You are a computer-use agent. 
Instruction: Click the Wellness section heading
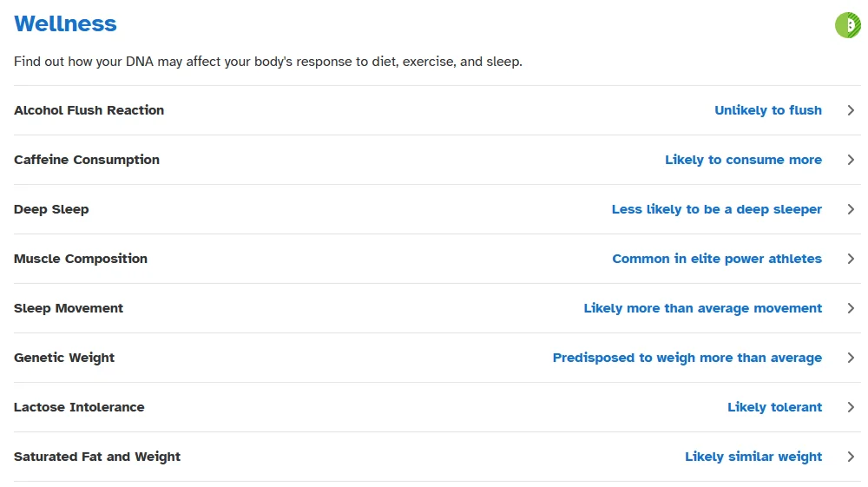coord(65,23)
